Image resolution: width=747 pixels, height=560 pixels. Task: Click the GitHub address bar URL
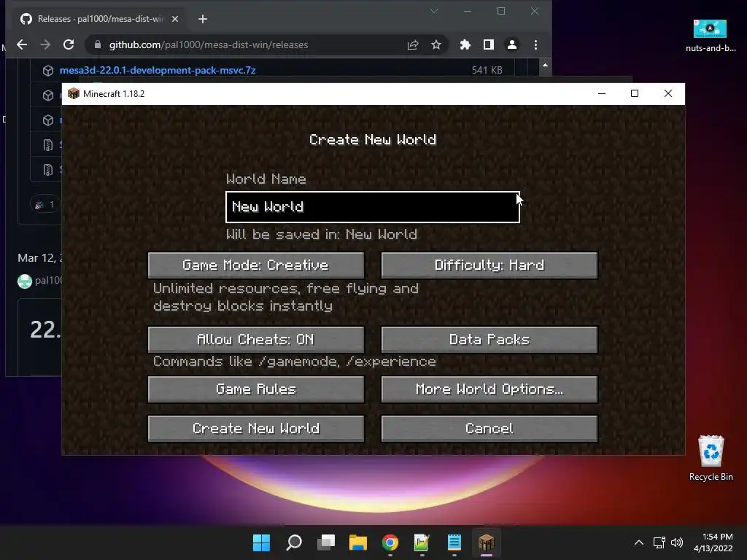point(208,44)
